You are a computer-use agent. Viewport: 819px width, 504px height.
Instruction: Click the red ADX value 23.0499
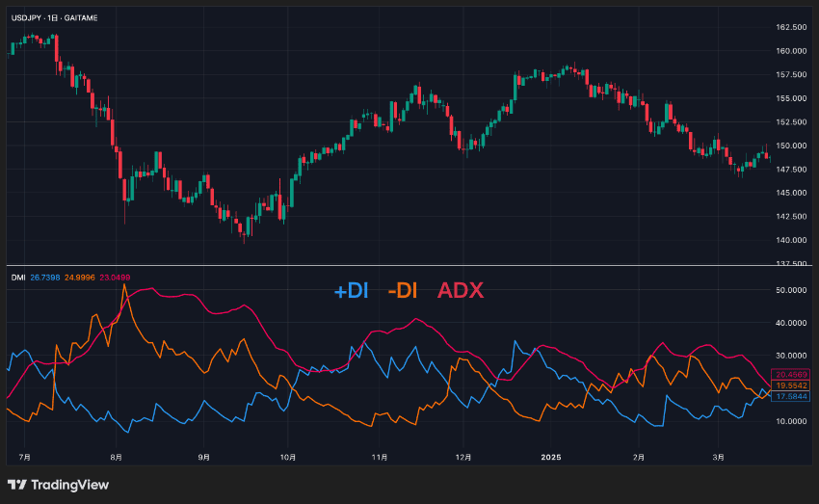[115, 278]
